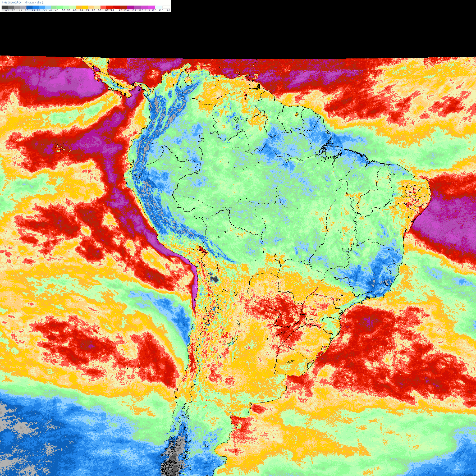The height and width of the screenshot is (476, 476).
Task: Select the 5.0 legend value
Action: click(63, 10)
